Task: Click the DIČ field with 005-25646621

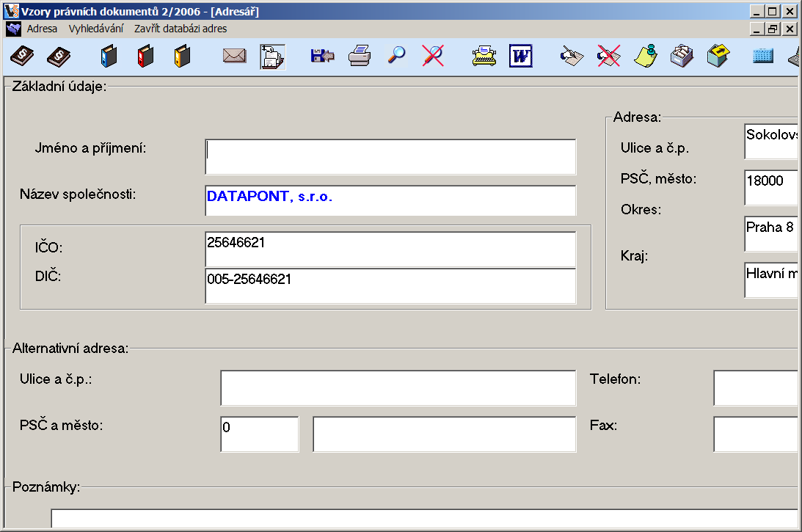Action: (x=390, y=286)
